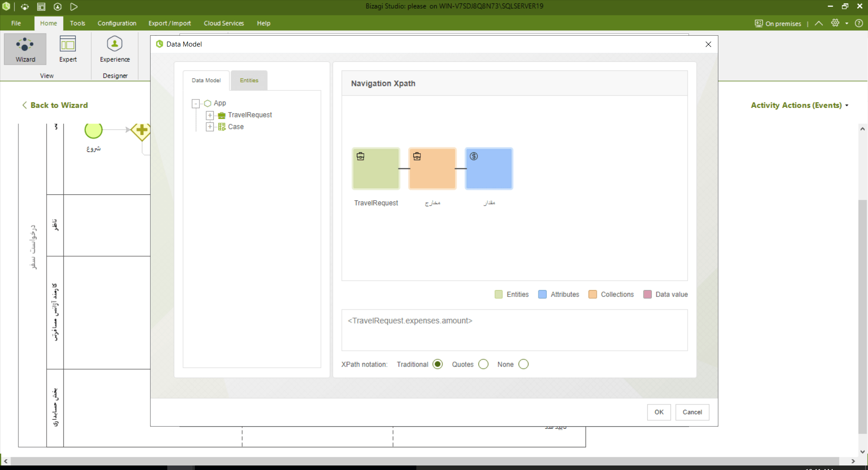Click the 'Navigation Xpath' heading
This screenshot has width=868, height=470.
coord(383,84)
